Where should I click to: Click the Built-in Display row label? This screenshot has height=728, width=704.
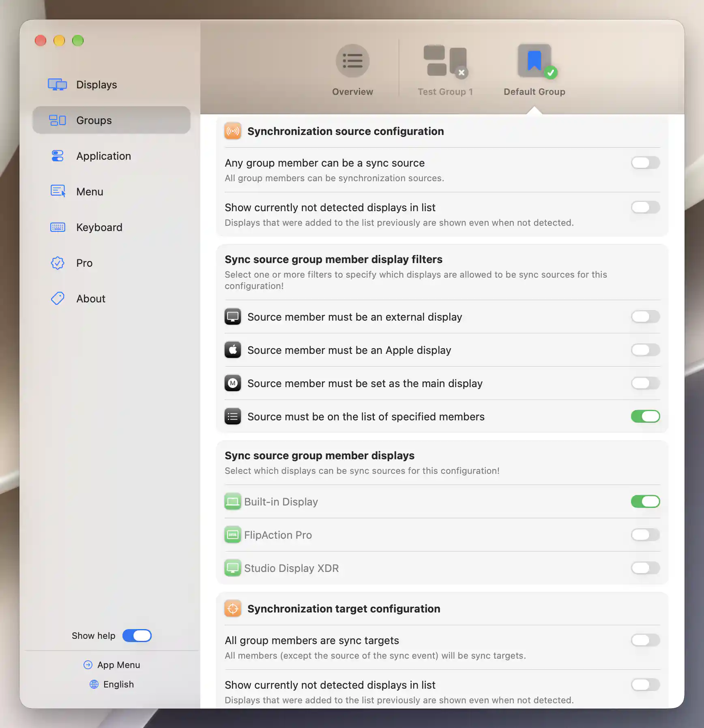point(281,502)
